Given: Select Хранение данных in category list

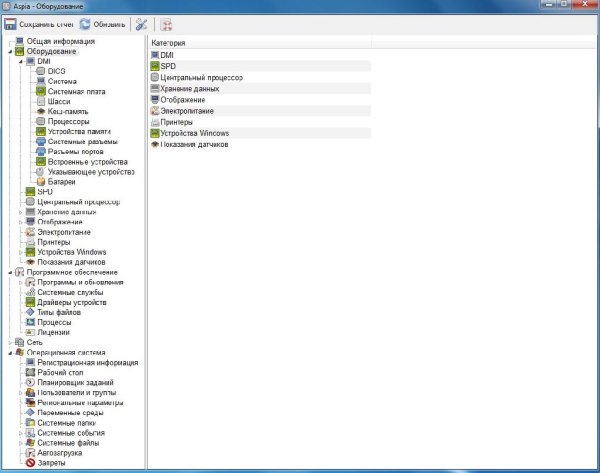Looking at the screenshot, I should [x=260, y=88].
